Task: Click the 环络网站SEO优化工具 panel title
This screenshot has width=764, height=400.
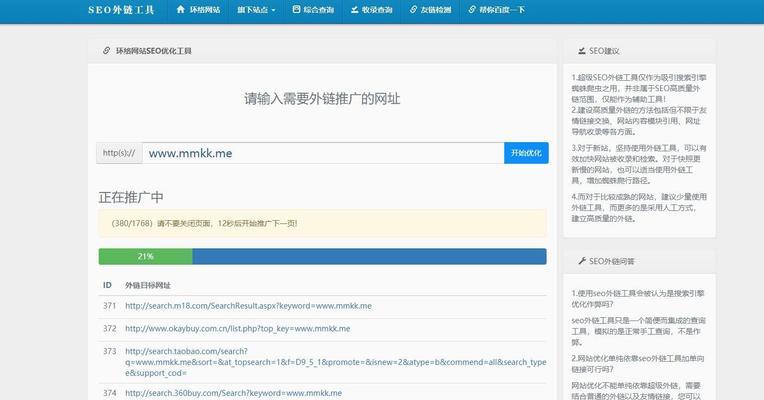Action: (x=153, y=51)
